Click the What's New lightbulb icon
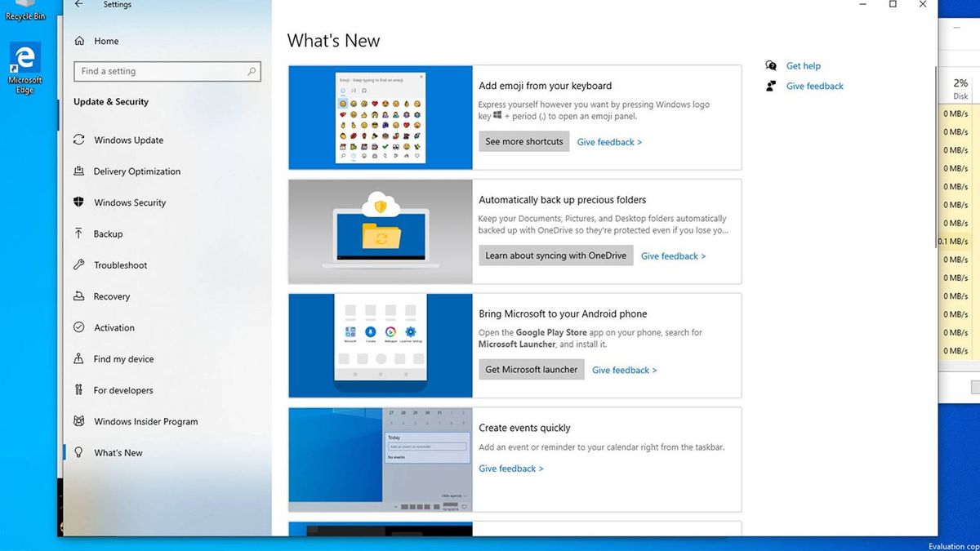This screenshot has width=980, height=551. click(79, 452)
